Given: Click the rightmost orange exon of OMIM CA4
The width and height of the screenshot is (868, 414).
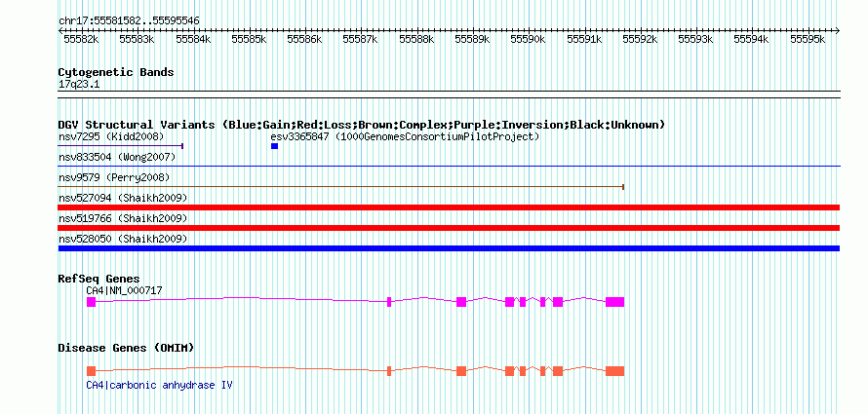Looking at the screenshot, I should pos(615,371).
